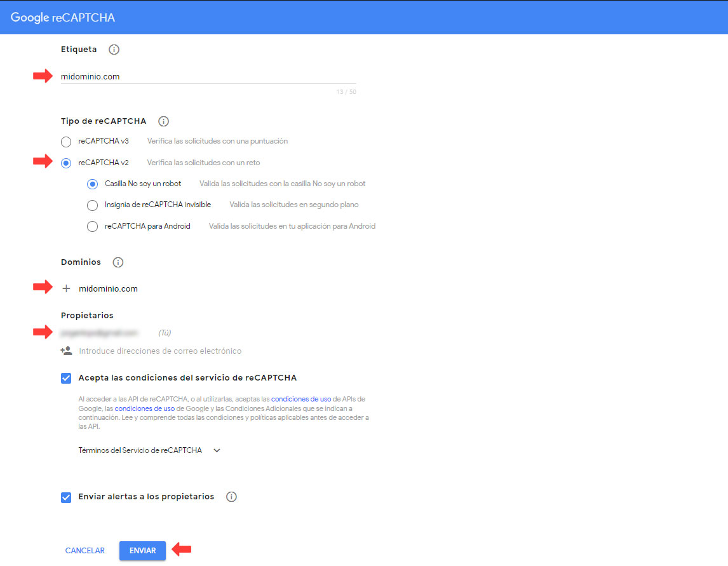
Task: Select the reCAPTCHA v3 radio option
Action: (66, 142)
